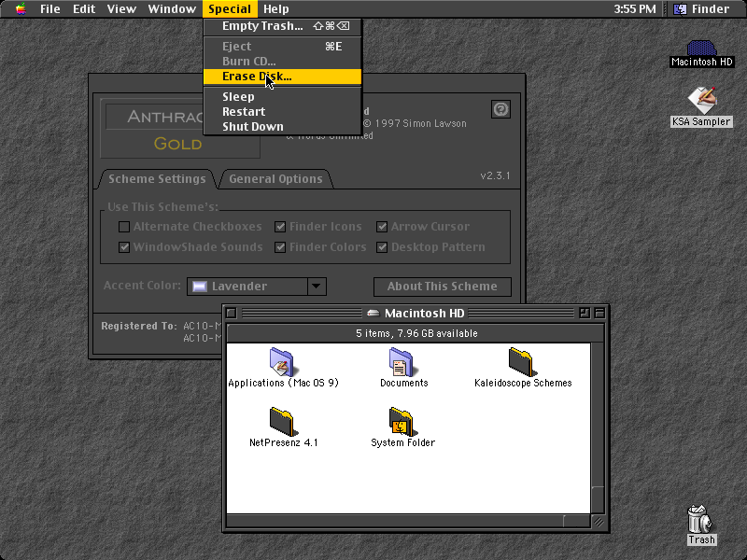Click the v2.3.1 version label
The image size is (747, 560).
[x=495, y=175]
